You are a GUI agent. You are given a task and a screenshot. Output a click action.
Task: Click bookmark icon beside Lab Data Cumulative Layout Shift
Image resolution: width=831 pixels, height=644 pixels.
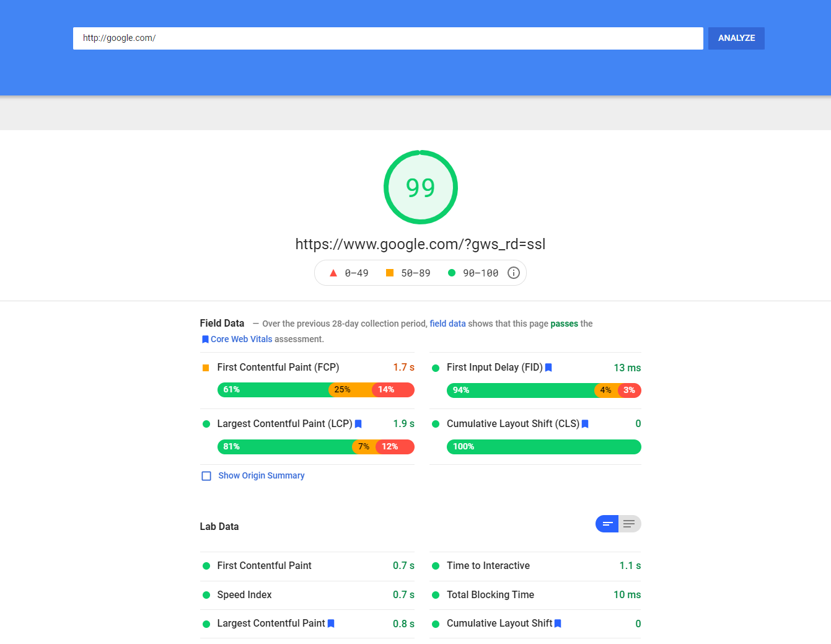558,624
